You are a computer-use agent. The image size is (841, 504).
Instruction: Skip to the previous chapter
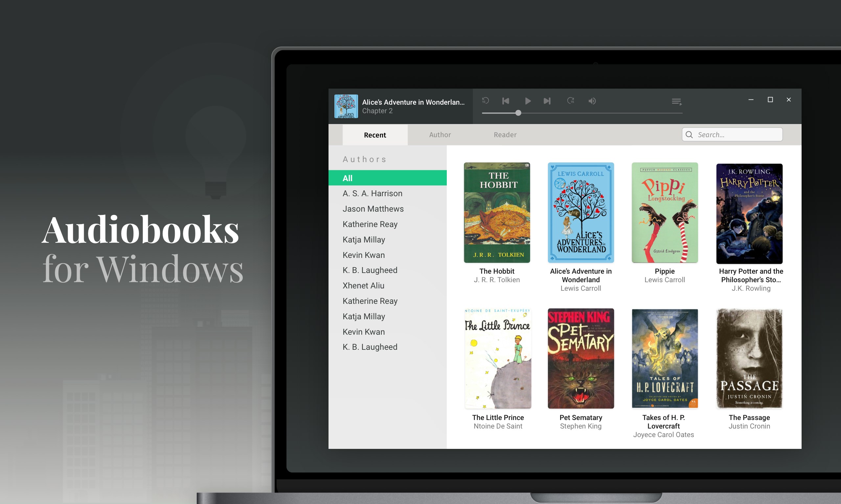tap(506, 101)
